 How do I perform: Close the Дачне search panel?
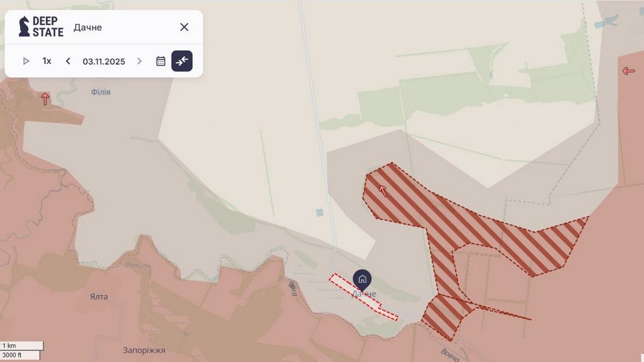[184, 27]
